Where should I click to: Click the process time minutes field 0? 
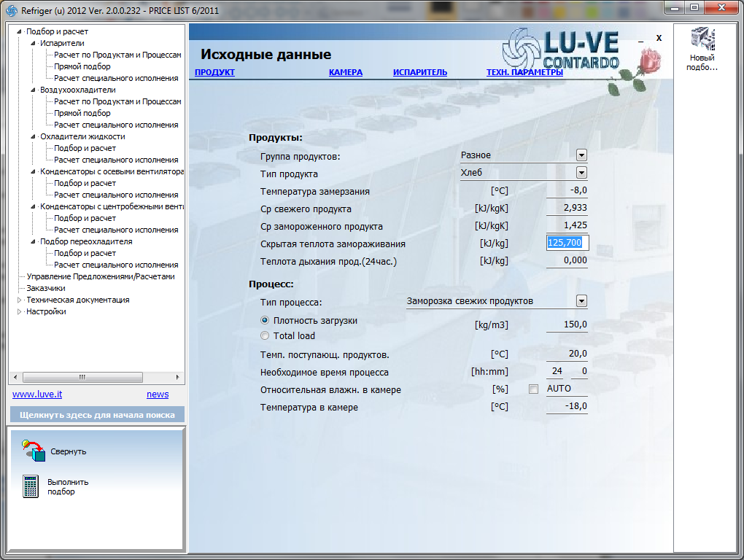click(x=580, y=371)
